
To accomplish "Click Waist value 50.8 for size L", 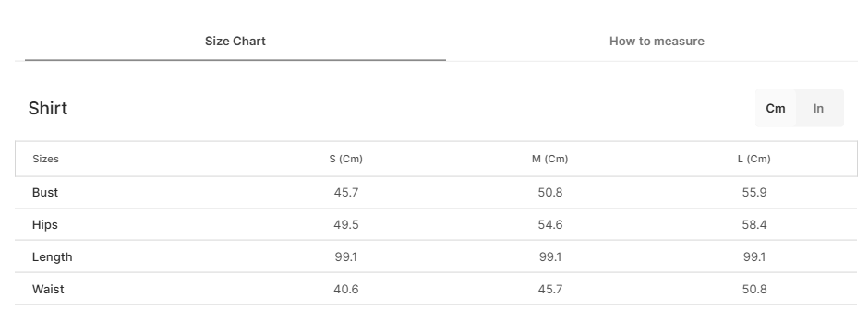I will [754, 289].
